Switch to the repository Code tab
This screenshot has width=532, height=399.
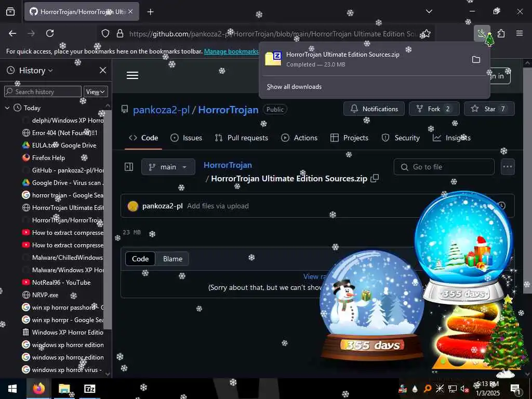coord(143,138)
